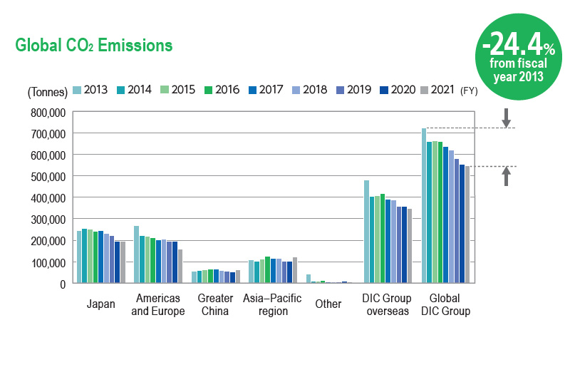Click the '600,000' y-axis label

tap(48, 155)
